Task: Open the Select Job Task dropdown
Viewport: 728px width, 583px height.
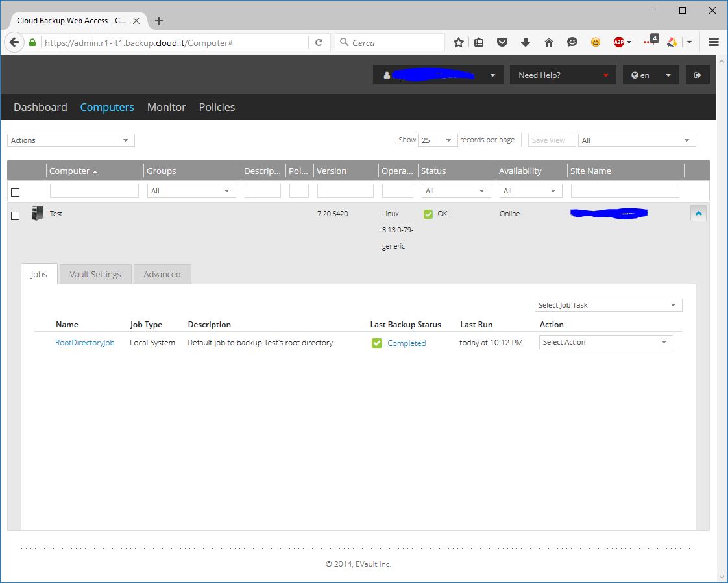Action: [x=608, y=305]
